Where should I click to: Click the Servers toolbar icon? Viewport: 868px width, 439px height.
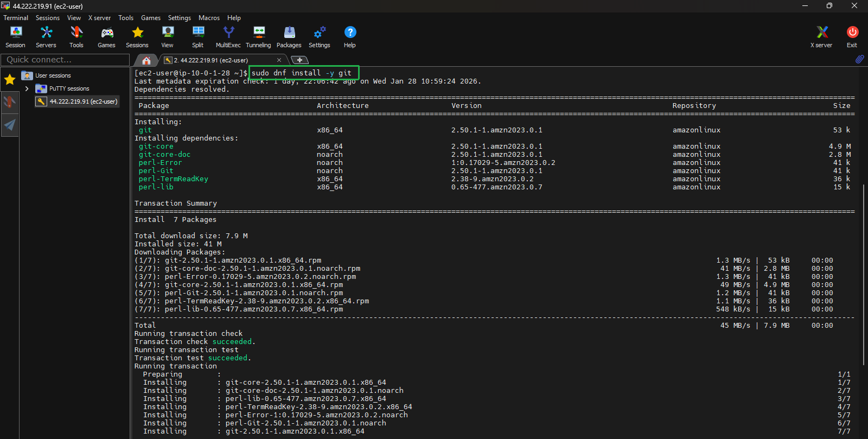click(46, 37)
